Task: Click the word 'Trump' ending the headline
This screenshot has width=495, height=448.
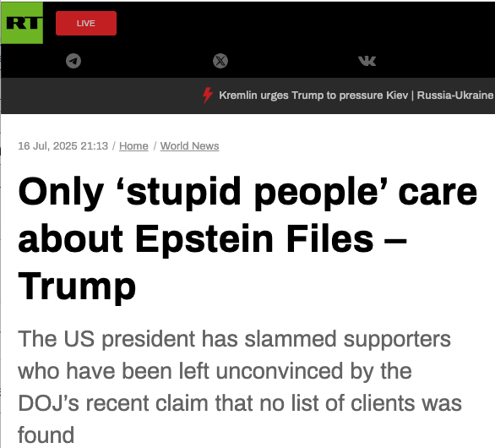Action: [x=77, y=287]
